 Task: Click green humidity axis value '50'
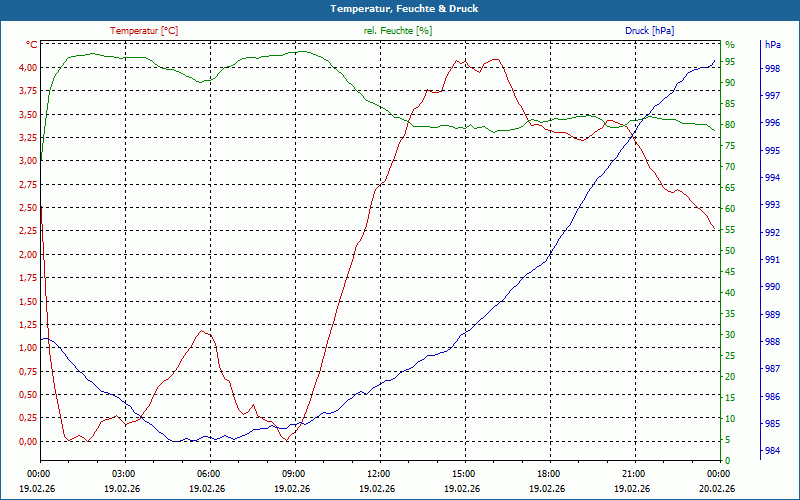[x=730, y=251]
